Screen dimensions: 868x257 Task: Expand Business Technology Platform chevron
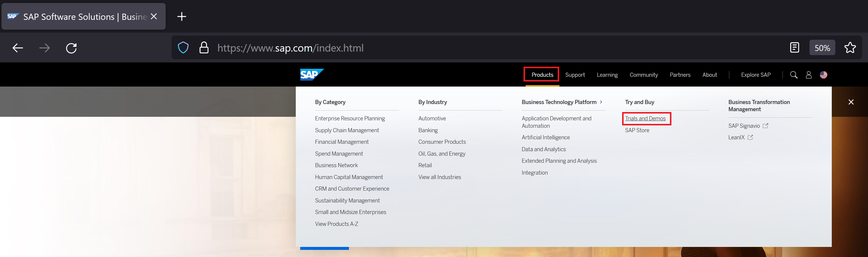[601, 102]
